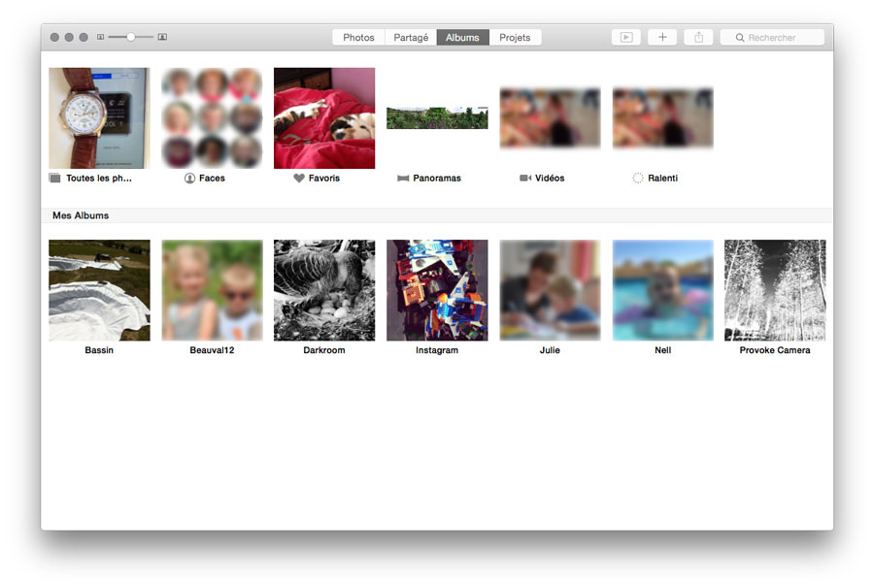Click the plus add button in toolbar
Viewport: 874px width, 588px height.
tap(662, 37)
